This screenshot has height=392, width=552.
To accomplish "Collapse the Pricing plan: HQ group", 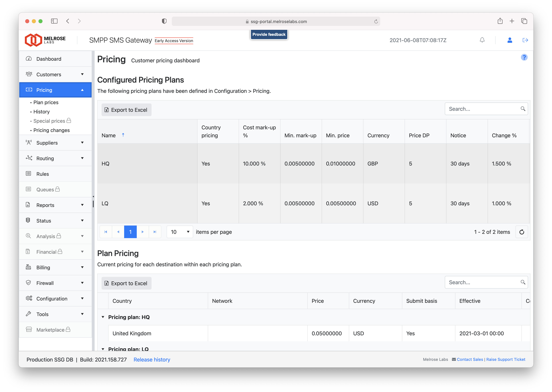I will click(103, 317).
